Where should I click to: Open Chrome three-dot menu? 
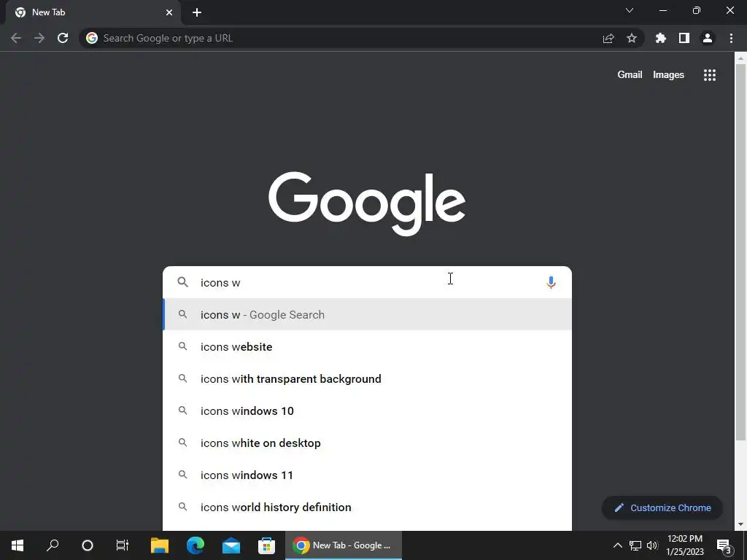point(731,38)
